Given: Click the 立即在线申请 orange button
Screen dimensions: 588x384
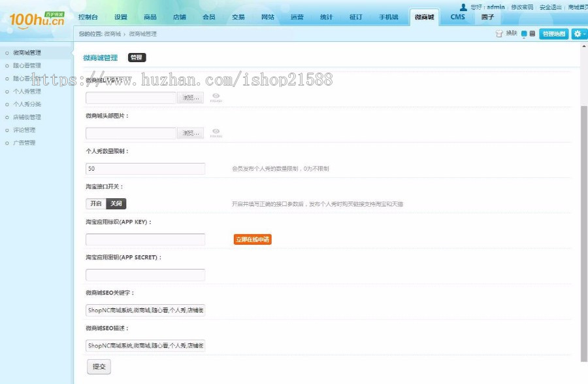Looking at the screenshot, I should [x=251, y=239].
